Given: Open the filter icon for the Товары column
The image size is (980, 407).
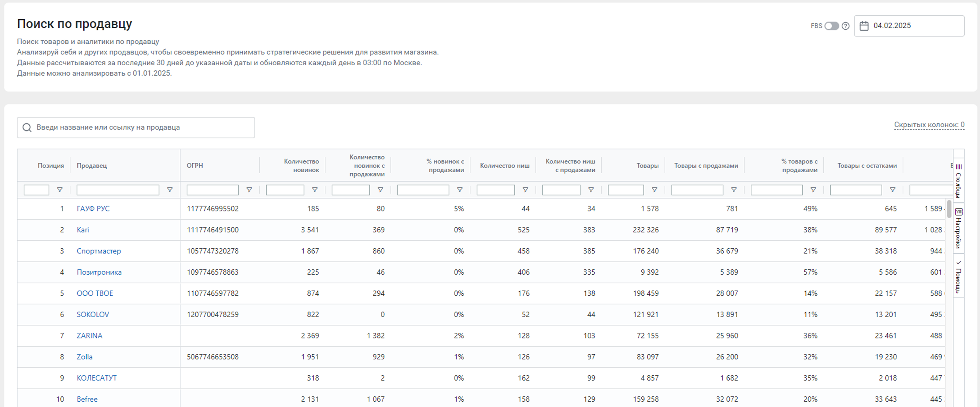Looking at the screenshot, I should 654,190.
